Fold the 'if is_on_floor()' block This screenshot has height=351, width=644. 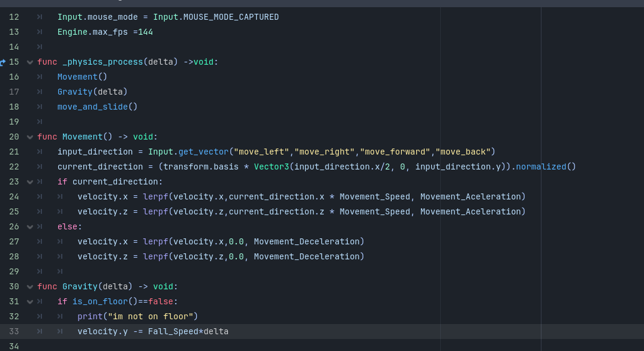tap(30, 302)
